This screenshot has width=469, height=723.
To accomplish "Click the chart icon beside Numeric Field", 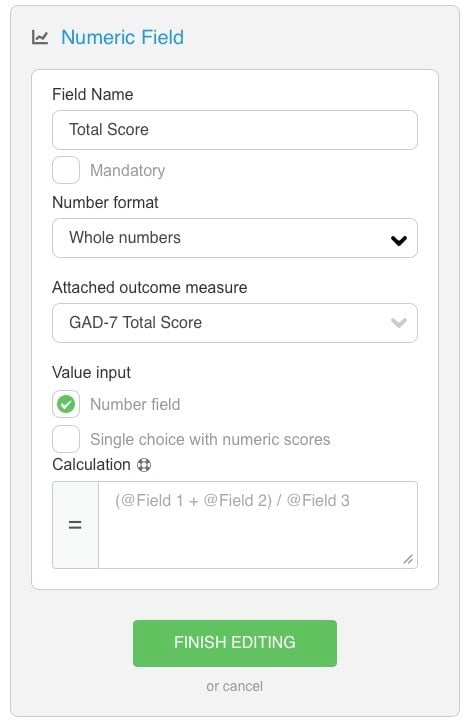I will click(x=40, y=37).
